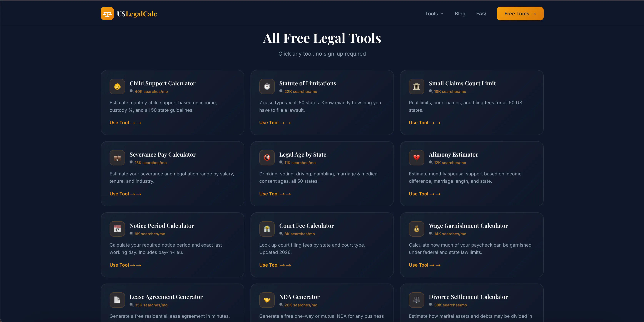The image size is (644, 322).
Task: Click the "All Free Legal Tools" page heading
Action: coord(322,38)
